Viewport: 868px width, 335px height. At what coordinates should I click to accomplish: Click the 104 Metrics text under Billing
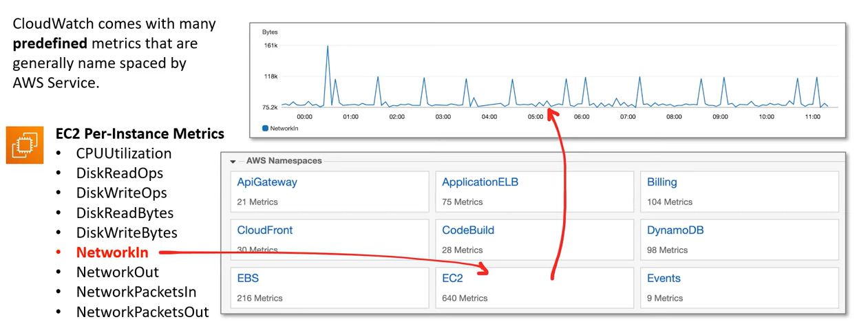tap(670, 202)
